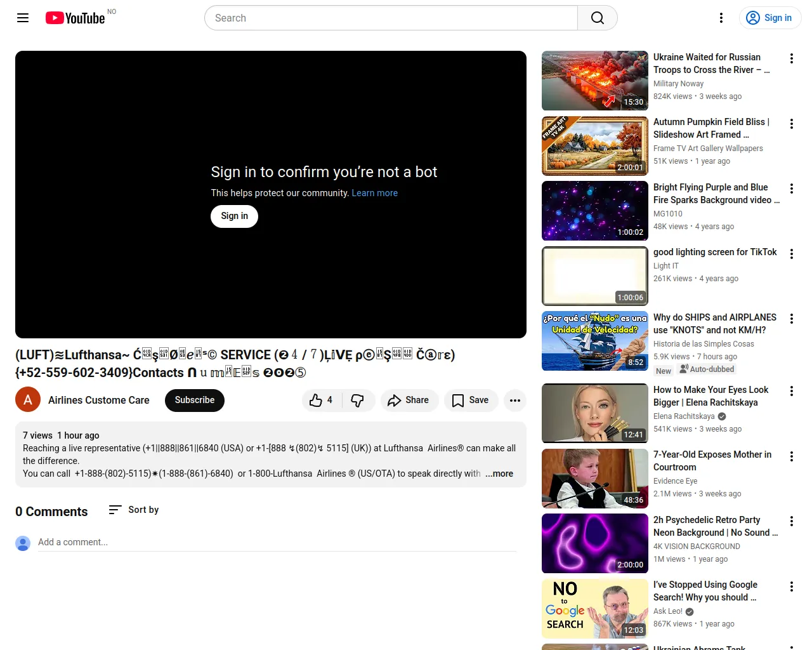Image resolution: width=812 pixels, height=650 pixels.
Task: Open options menu for Ukraine Waited video
Action: (791, 58)
